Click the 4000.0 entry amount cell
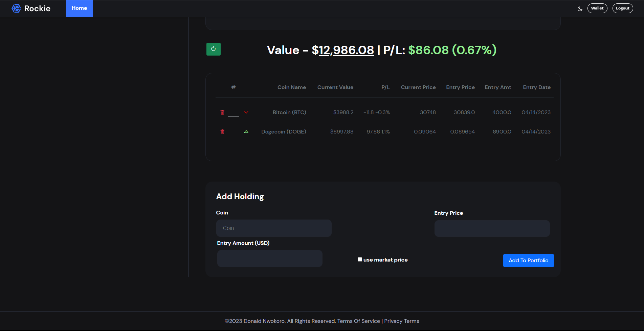 click(x=502, y=112)
